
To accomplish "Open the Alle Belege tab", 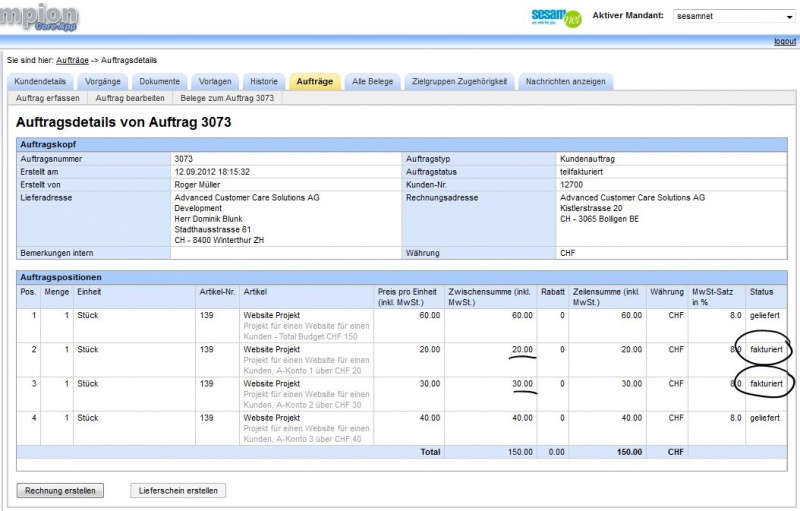I will pyautogui.click(x=372, y=81).
